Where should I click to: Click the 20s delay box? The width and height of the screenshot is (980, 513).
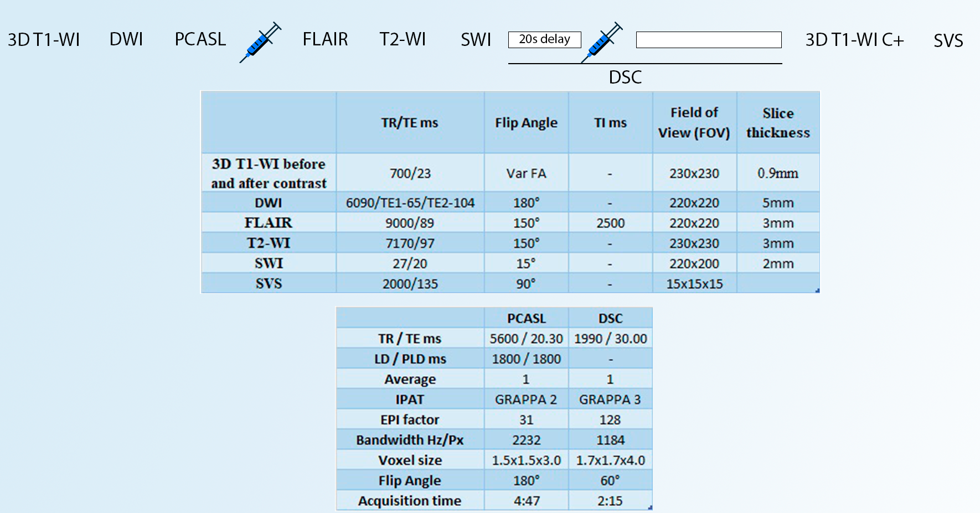point(544,39)
